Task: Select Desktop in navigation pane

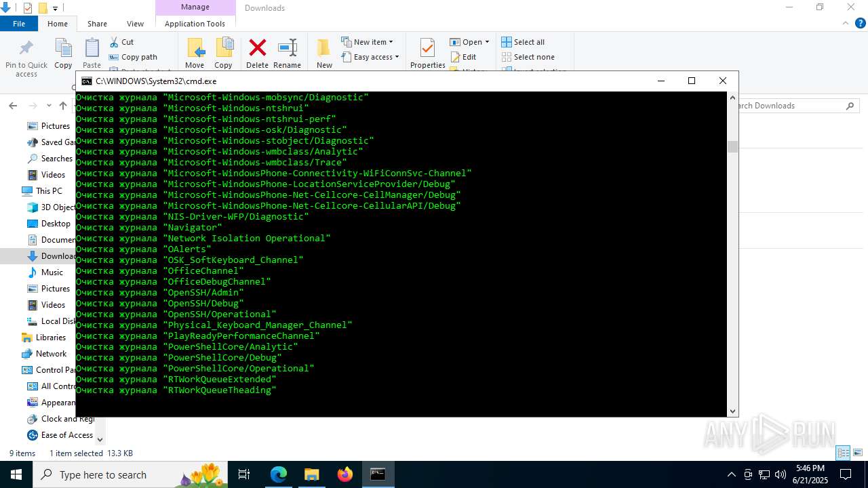Action: pos(56,224)
